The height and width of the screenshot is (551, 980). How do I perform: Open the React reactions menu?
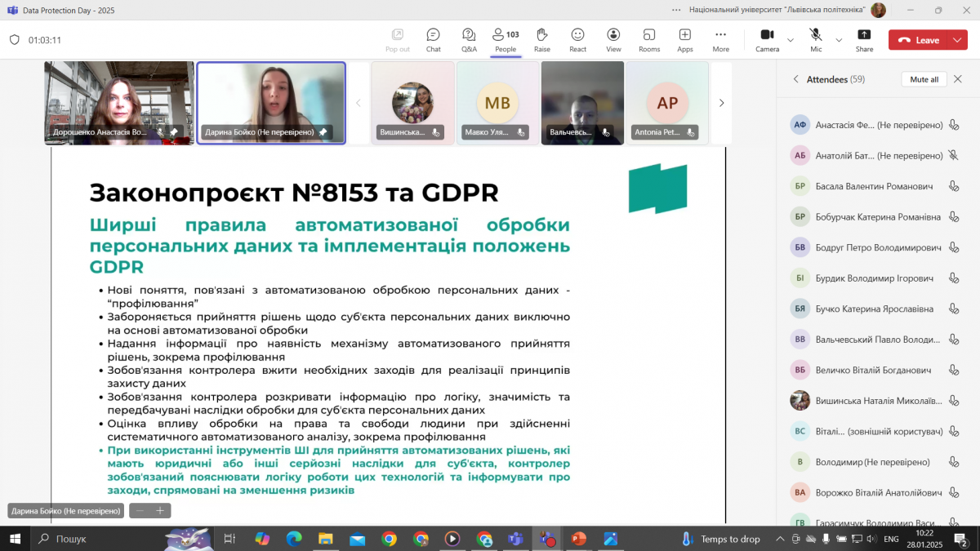click(577, 38)
